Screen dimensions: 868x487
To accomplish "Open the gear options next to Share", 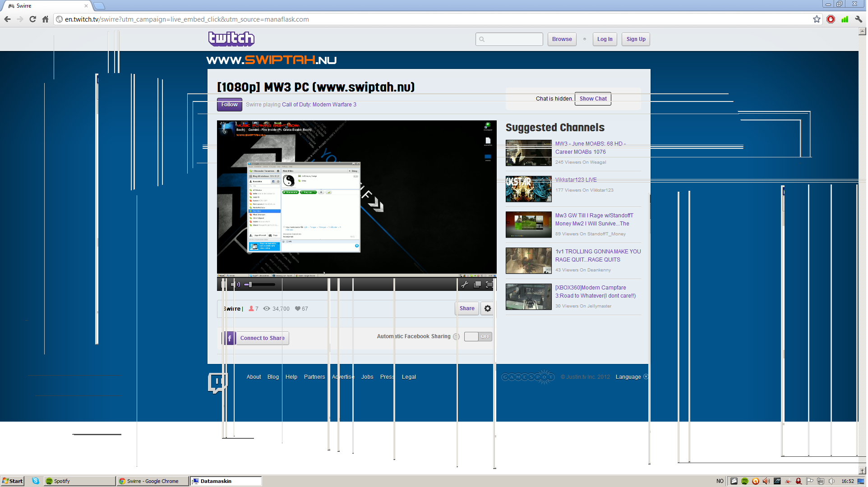I will pyautogui.click(x=488, y=308).
